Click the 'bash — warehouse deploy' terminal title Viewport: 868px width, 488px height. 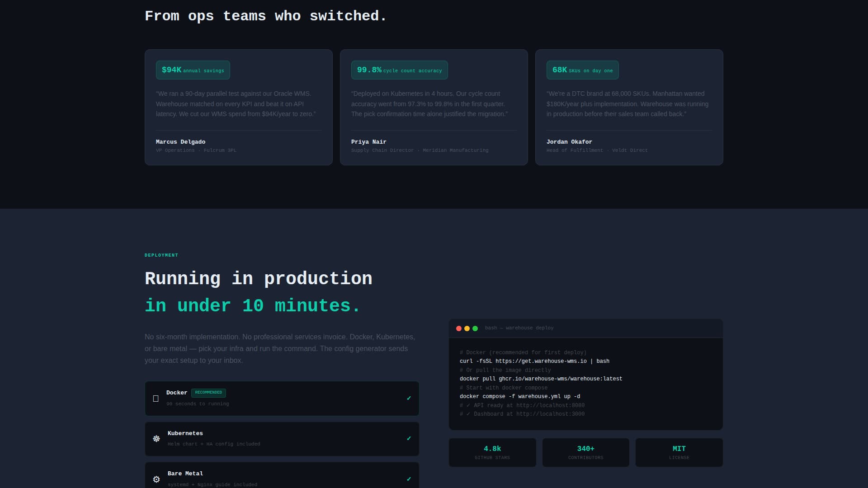click(519, 328)
